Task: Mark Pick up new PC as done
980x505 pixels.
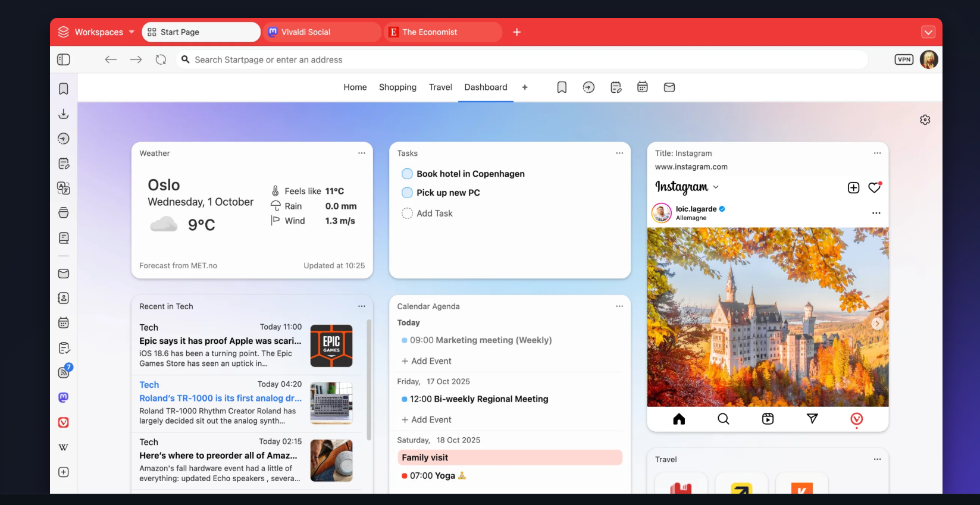Action: click(x=407, y=193)
